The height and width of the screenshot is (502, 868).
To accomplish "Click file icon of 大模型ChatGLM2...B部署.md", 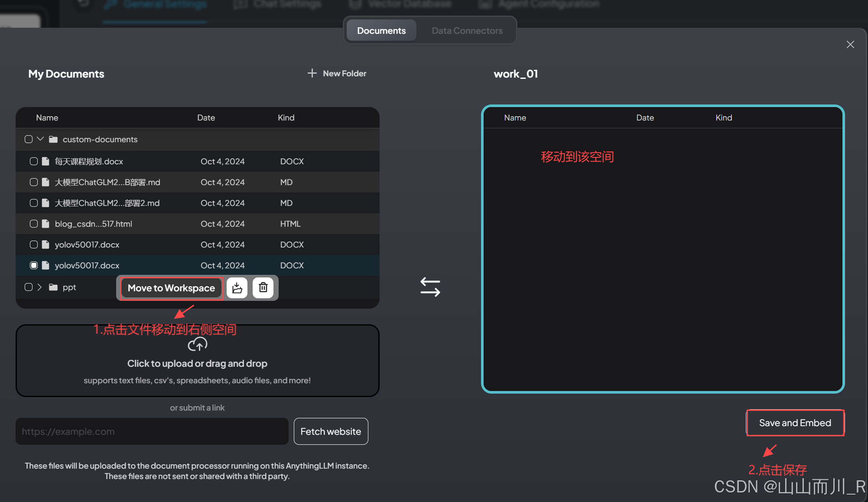I will point(46,182).
